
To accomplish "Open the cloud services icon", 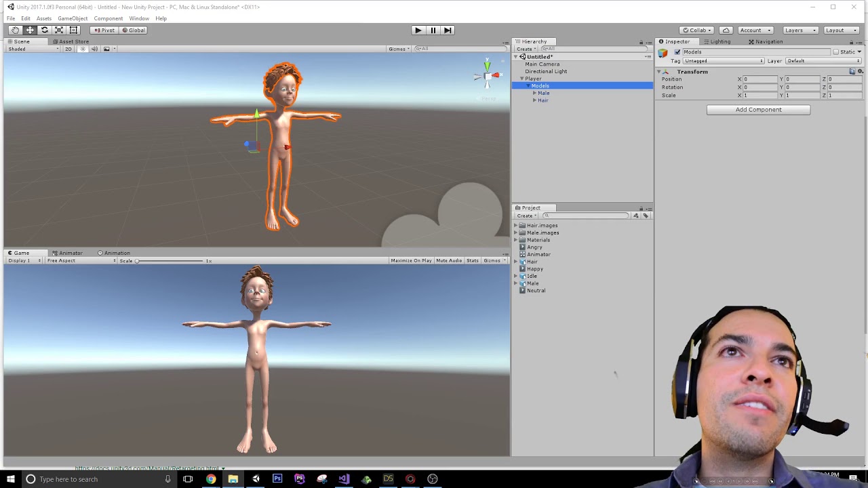I will tap(726, 30).
